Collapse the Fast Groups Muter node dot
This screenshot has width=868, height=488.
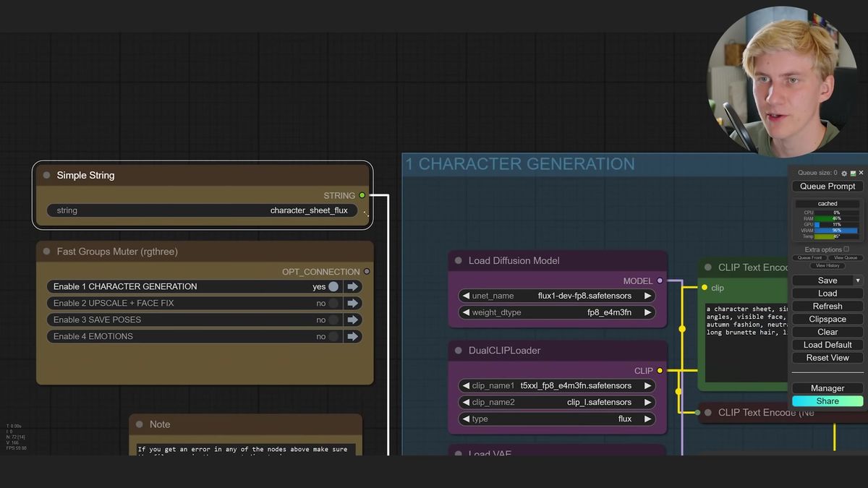[x=46, y=252]
